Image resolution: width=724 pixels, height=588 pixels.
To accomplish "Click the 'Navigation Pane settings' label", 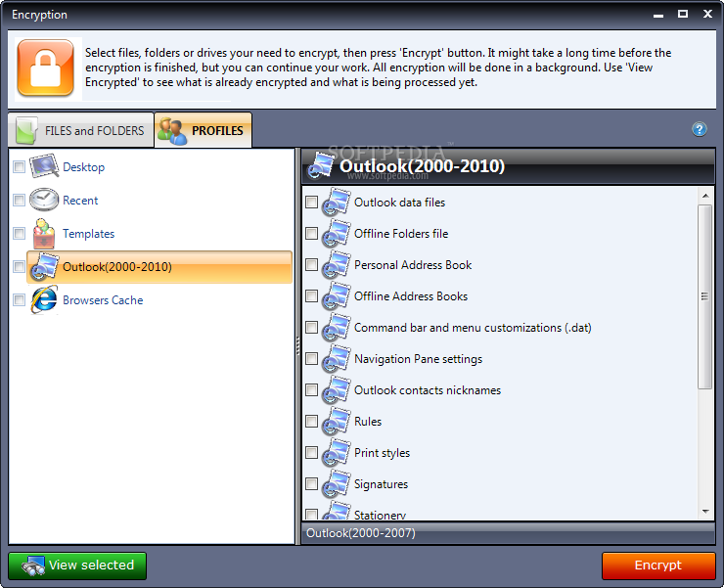I will click(418, 359).
